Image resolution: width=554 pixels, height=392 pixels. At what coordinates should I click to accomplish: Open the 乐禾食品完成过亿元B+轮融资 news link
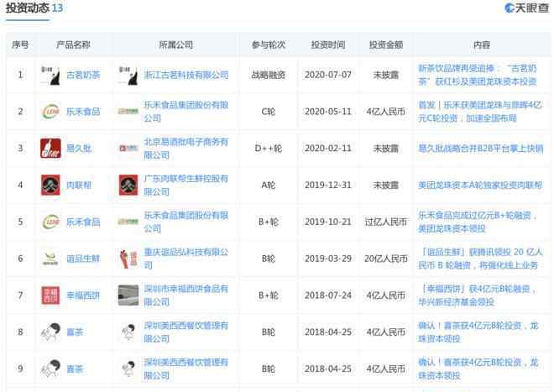(478, 222)
